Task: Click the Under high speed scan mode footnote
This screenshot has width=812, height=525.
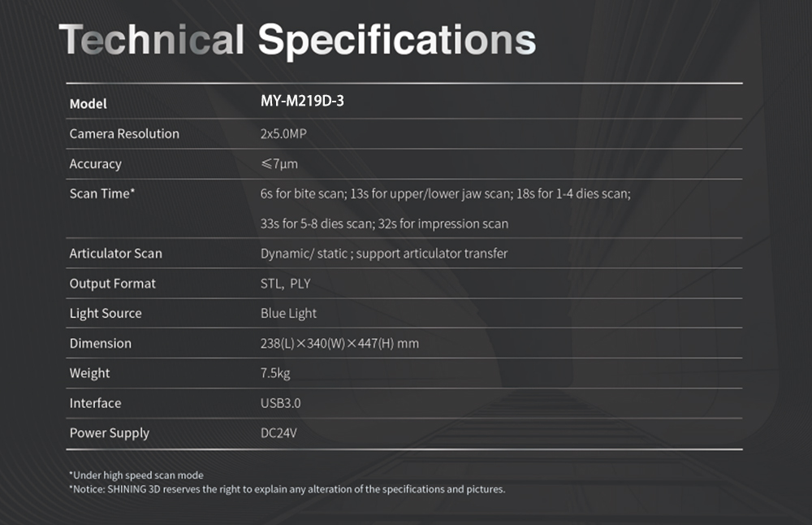Action: tap(136, 475)
